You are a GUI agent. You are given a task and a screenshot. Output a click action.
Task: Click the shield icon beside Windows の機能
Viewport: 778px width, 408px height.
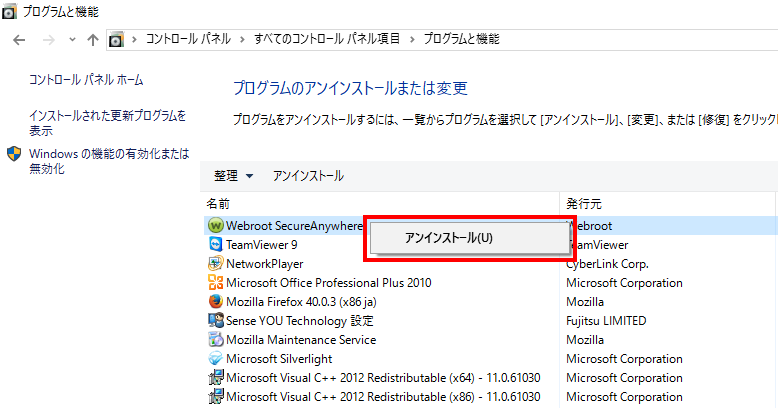[14, 154]
